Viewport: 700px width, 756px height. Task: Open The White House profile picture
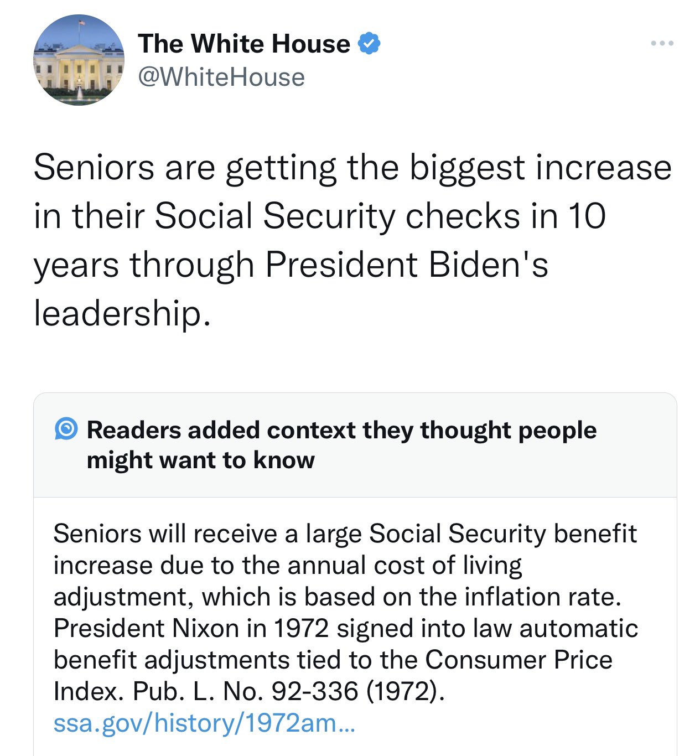(79, 60)
